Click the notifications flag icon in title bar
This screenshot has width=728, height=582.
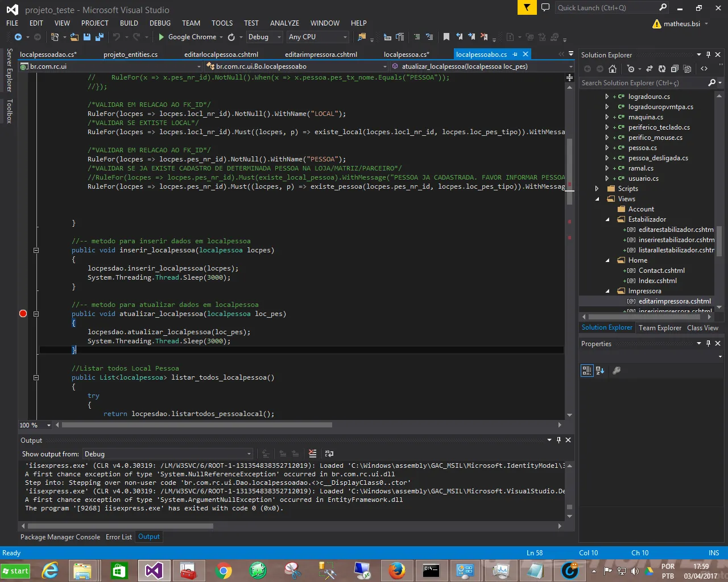[x=527, y=8]
